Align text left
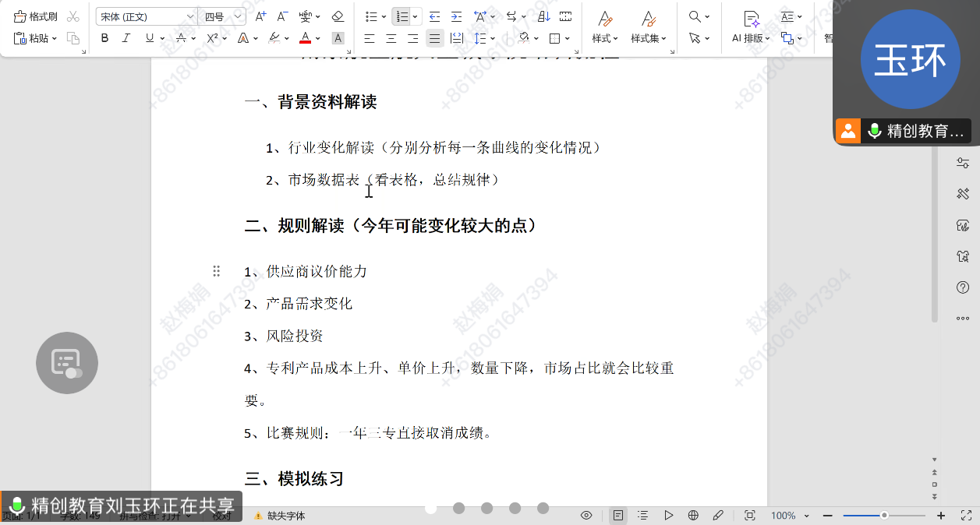 pos(370,38)
